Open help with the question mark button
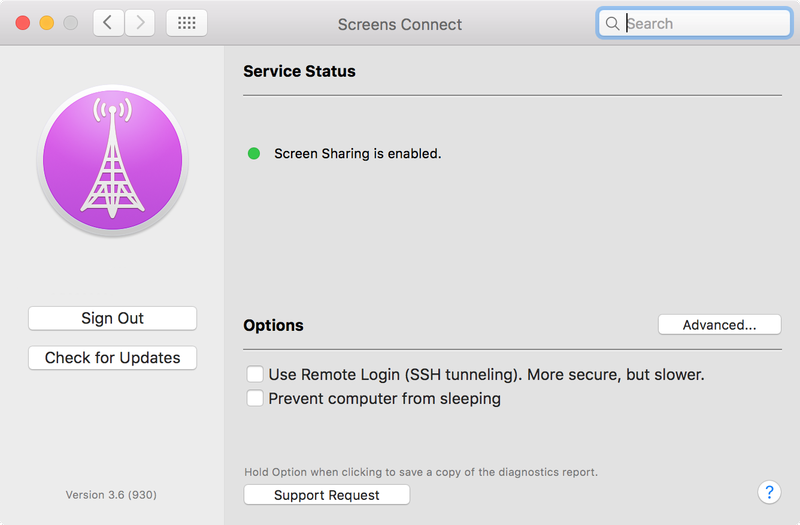 [x=769, y=492]
